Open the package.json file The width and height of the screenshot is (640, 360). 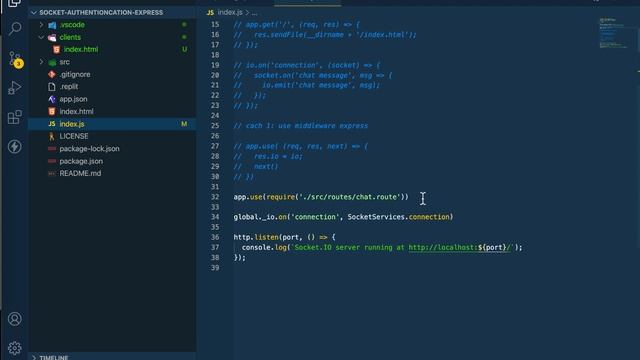pyautogui.click(x=81, y=161)
